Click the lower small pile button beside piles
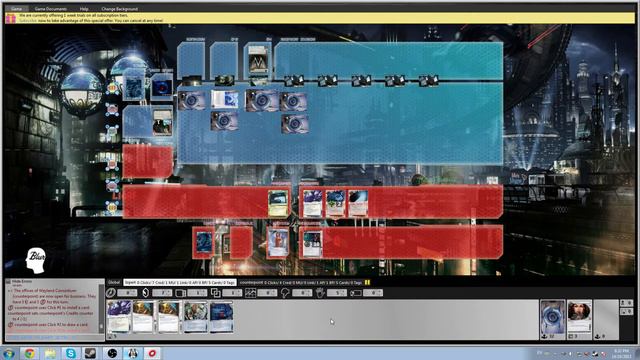Screen dimensions: 640x360 [x=627, y=311]
